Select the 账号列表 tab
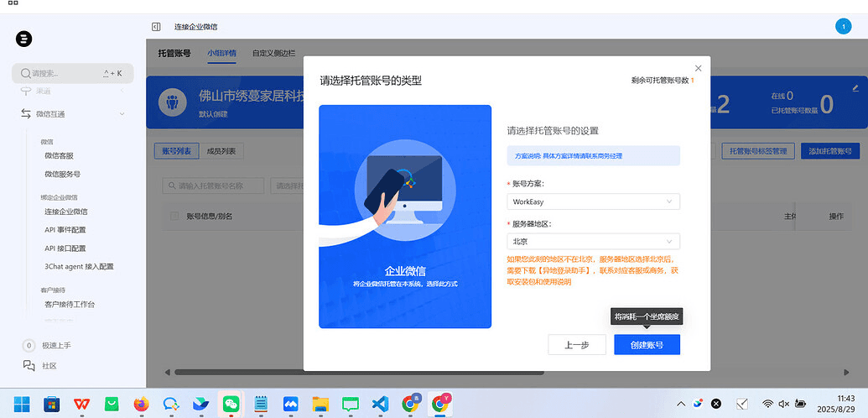The width and height of the screenshot is (868, 418). click(177, 151)
